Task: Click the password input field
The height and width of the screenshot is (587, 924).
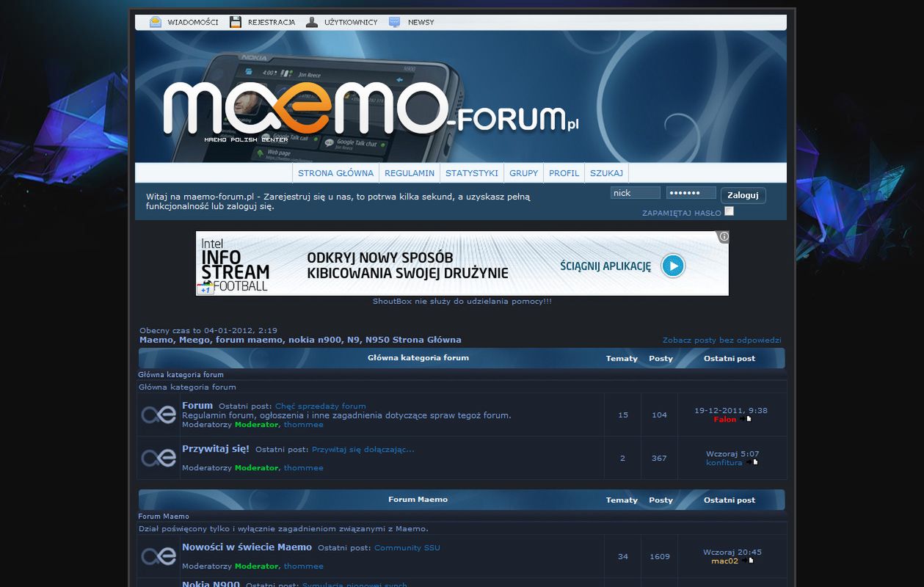Action: [x=691, y=193]
